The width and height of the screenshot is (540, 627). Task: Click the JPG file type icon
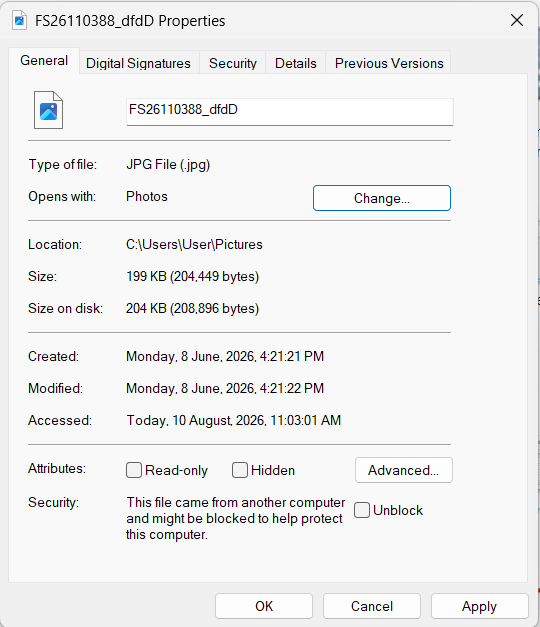coord(48,110)
